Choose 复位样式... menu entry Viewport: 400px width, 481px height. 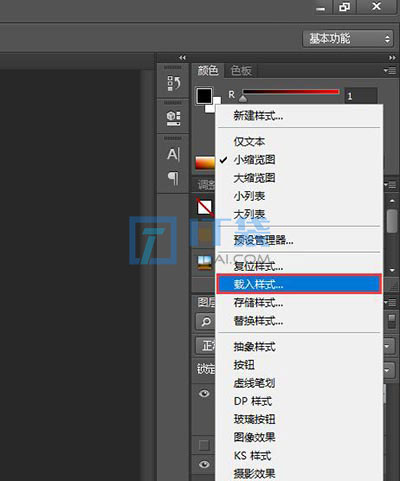[299, 266]
